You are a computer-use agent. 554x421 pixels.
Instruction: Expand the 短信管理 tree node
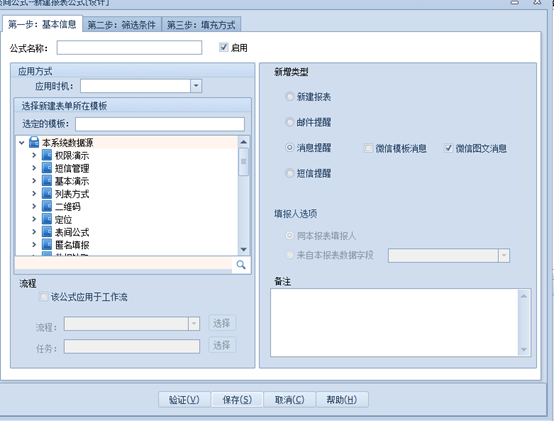point(34,168)
